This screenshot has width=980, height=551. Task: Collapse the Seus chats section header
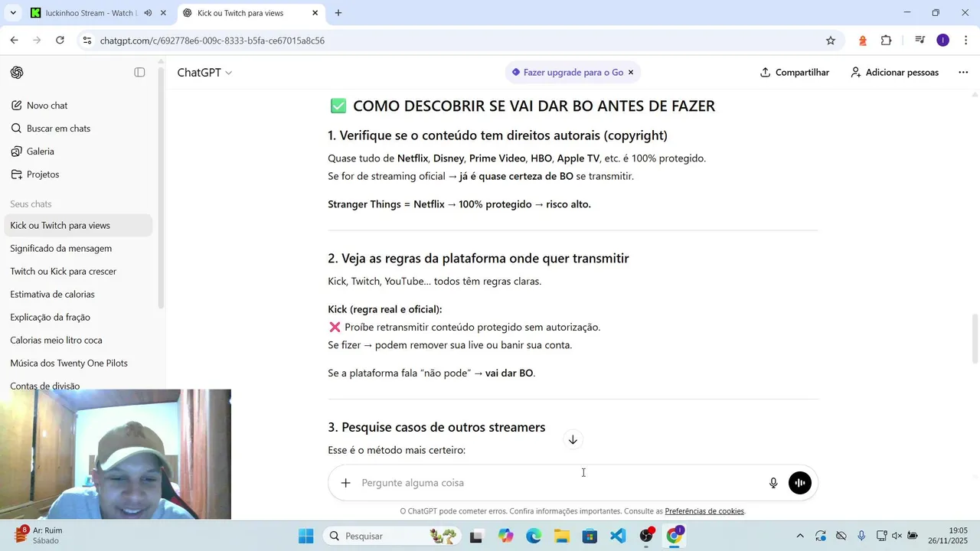tap(31, 204)
